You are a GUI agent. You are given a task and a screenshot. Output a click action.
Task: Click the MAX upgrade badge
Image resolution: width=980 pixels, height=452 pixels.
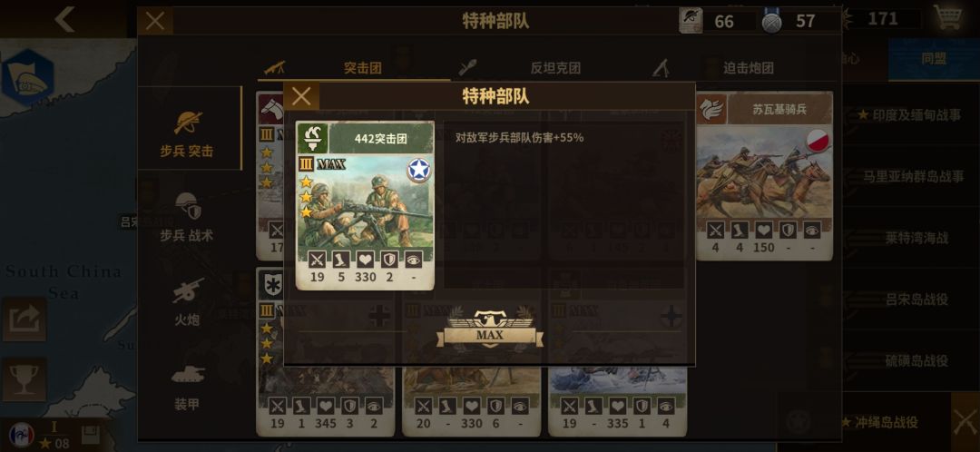point(489,329)
